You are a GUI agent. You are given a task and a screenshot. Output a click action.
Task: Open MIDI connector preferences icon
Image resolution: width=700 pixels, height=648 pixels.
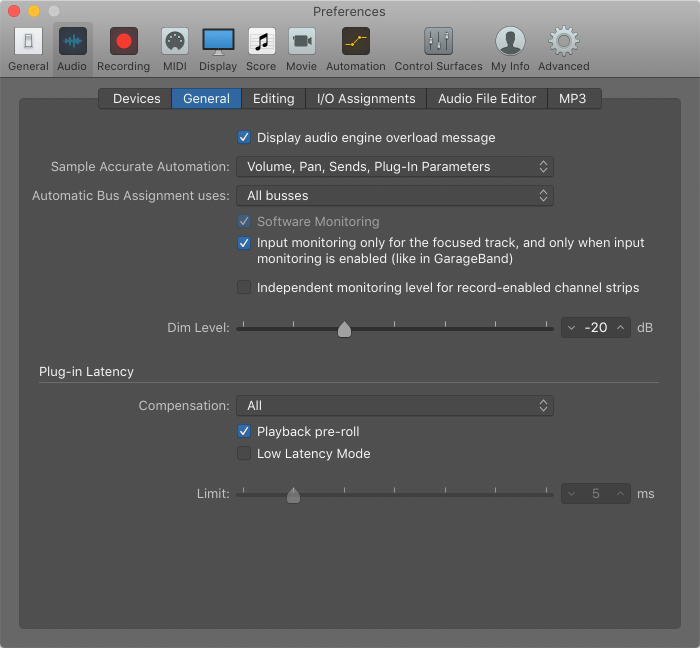pos(175,41)
